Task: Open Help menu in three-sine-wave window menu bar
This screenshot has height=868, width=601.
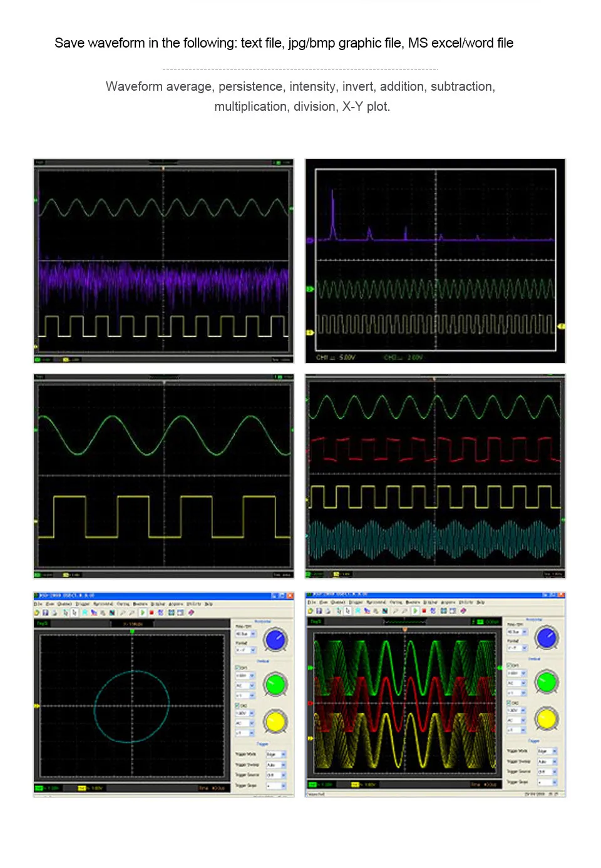Action: coord(481,602)
